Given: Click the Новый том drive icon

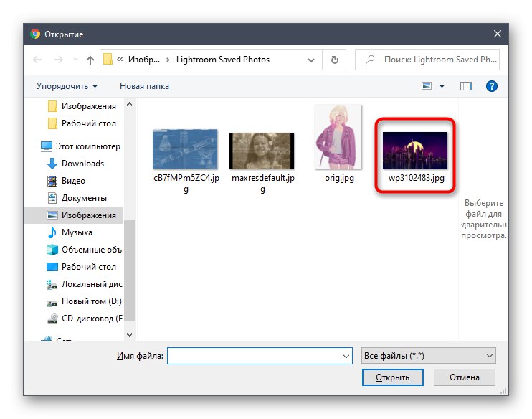Looking at the screenshot, I should click(52, 302).
